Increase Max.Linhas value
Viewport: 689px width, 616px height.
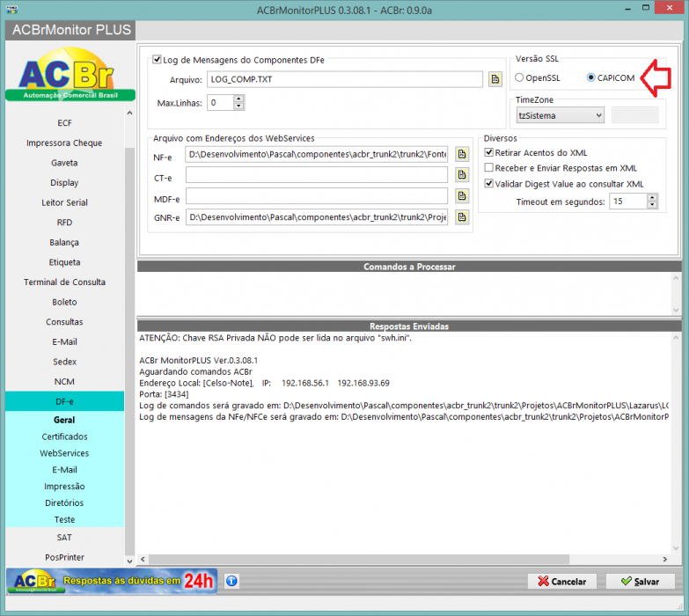238,99
